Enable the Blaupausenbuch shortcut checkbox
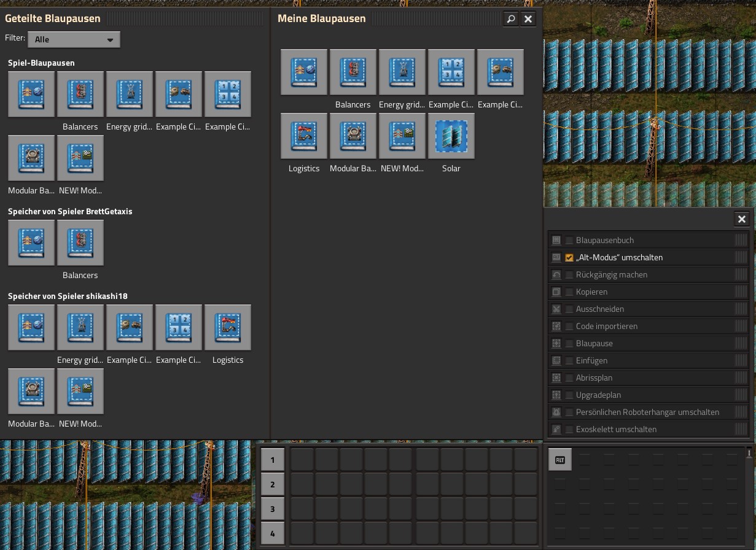The width and height of the screenshot is (756, 550). click(569, 241)
